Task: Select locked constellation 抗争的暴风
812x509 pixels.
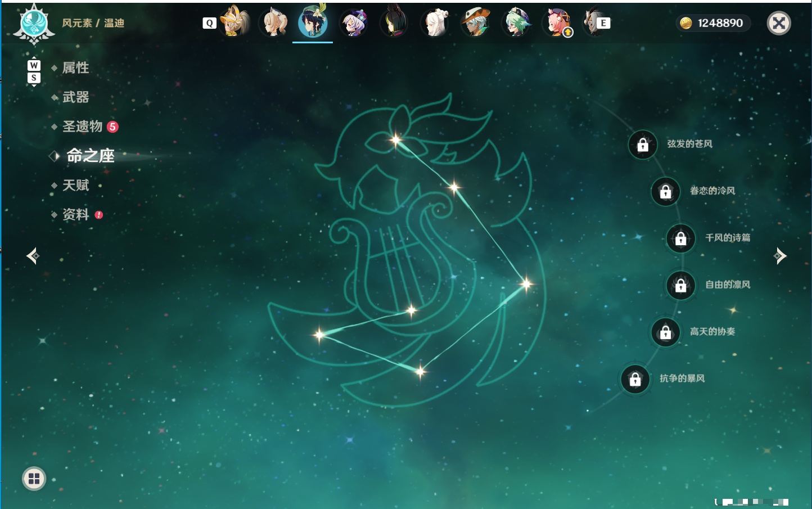Action: tap(635, 379)
